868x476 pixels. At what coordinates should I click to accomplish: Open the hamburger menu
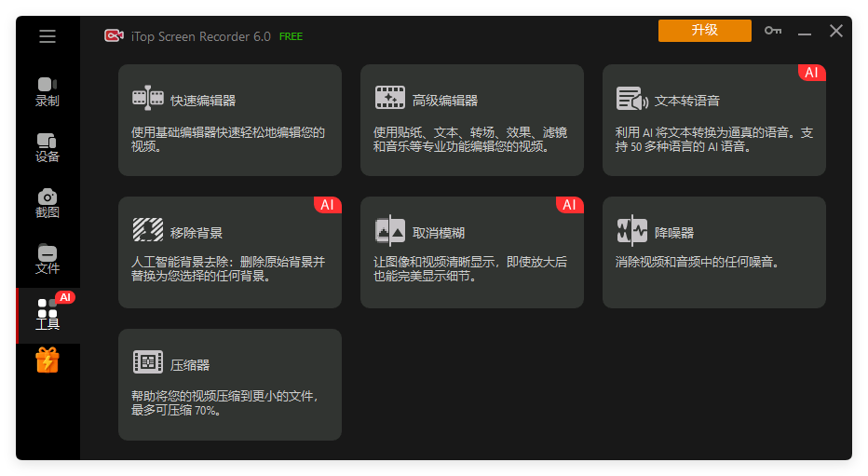click(47, 36)
